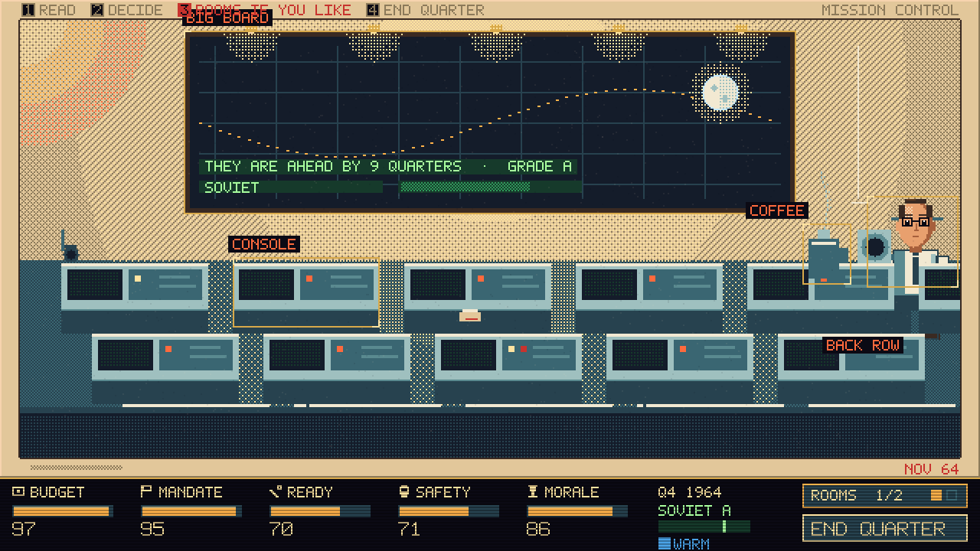The height and width of the screenshot is (551, 980).
Task: Open the Coffee hotspot label
Action: click(x=777, y=210)
